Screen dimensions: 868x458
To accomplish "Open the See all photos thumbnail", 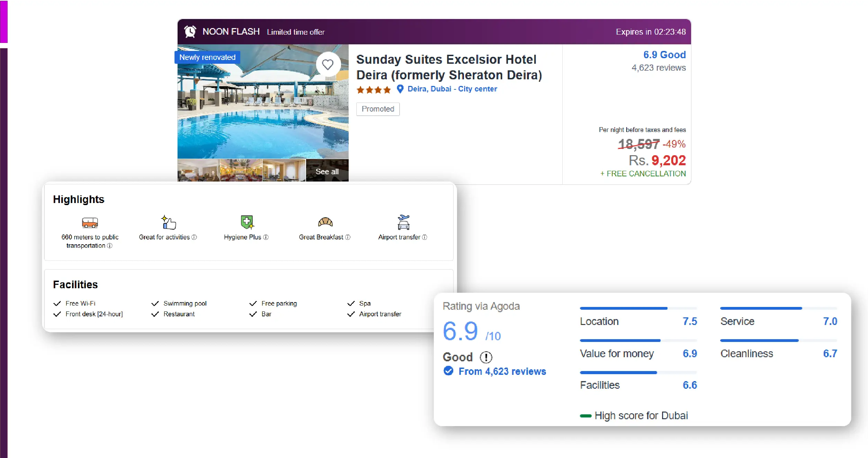I will [x=327, y=171].
